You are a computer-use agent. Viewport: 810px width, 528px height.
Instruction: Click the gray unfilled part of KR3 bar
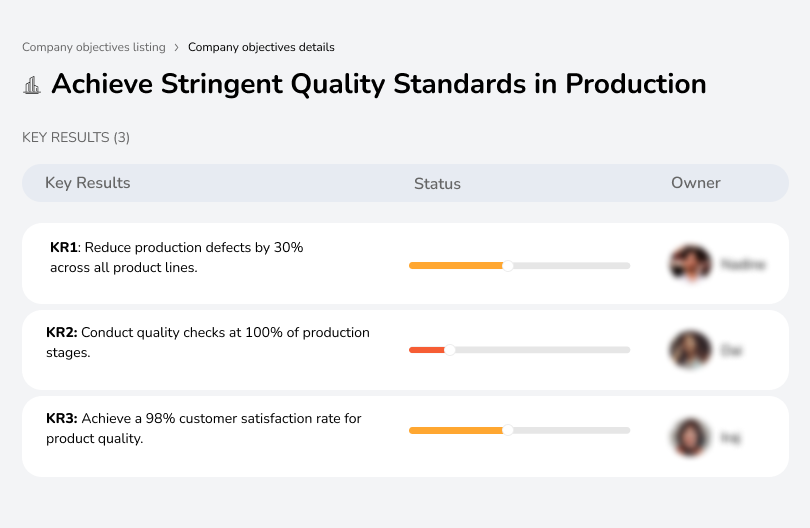572,430
